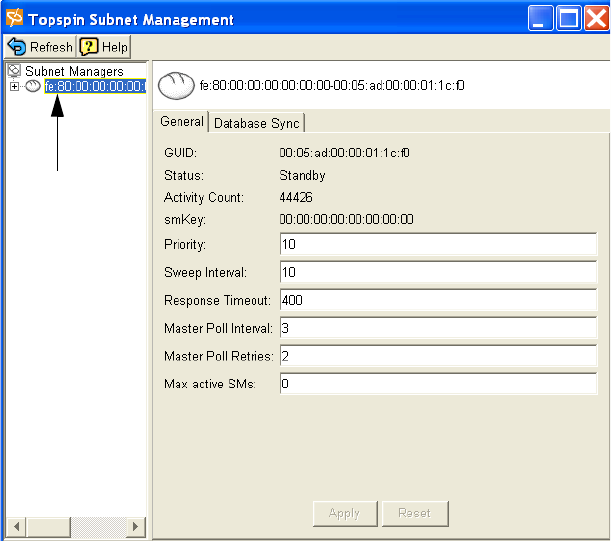Click the Refresh toolbar button

[40, 47]
